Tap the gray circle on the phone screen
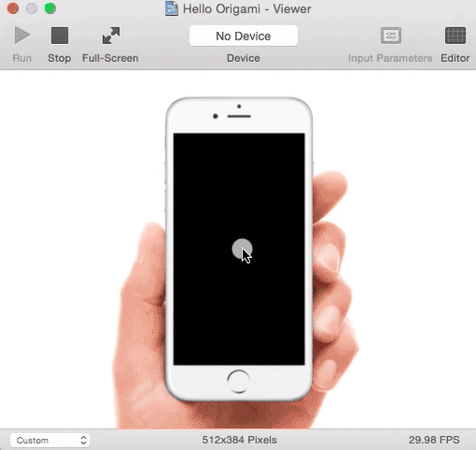The height and width of the screenshot is (450, 476). point(242,249)
